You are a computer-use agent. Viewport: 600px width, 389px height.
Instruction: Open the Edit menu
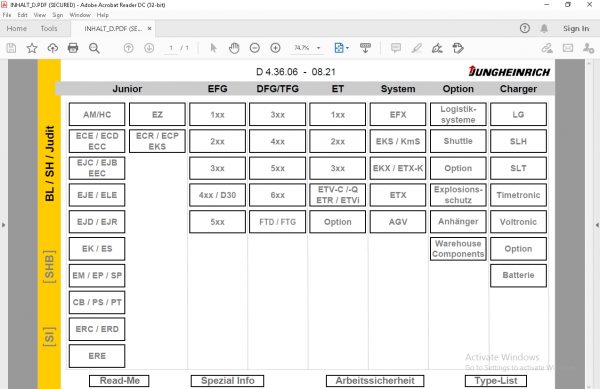point(23,15)
